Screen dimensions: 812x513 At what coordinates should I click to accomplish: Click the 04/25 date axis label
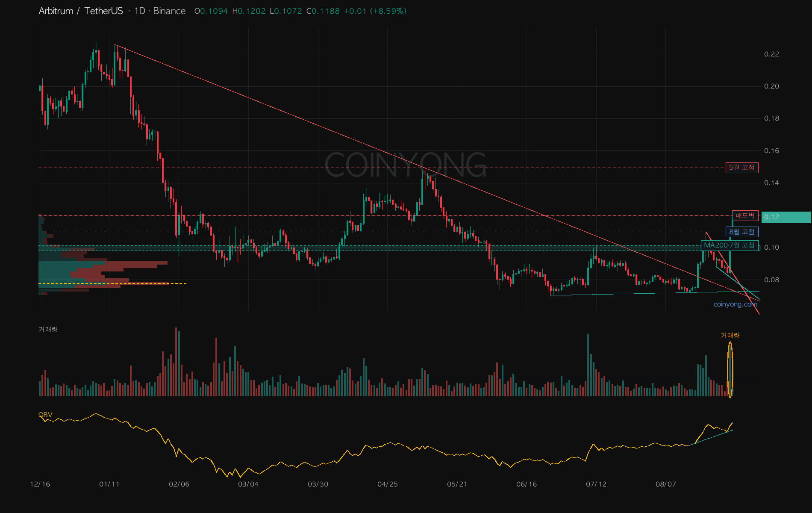point(388,484)
